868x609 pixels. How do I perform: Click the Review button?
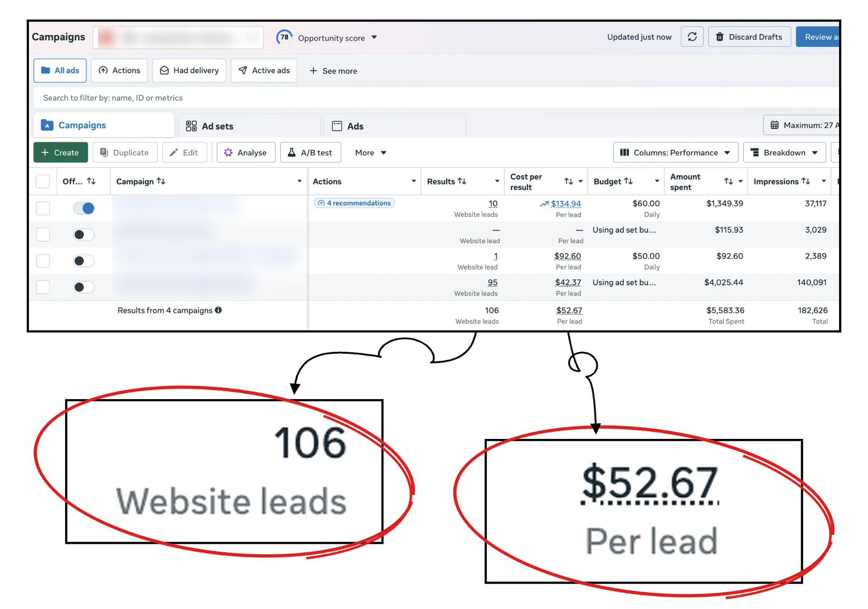817,37
